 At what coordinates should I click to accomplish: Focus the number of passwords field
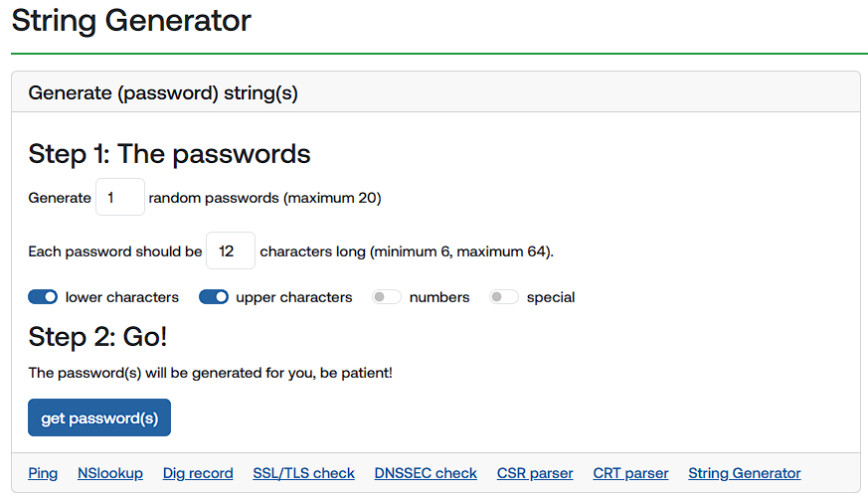click(x=120, y=198)
